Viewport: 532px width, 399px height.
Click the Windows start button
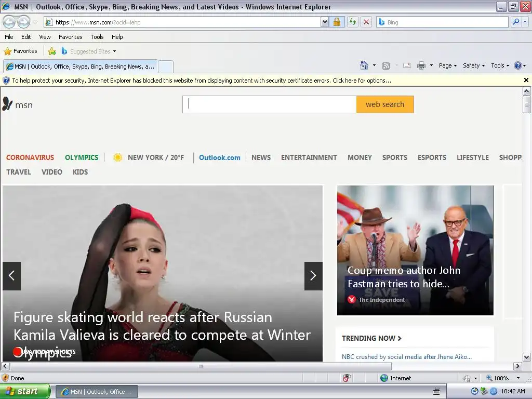25,392
